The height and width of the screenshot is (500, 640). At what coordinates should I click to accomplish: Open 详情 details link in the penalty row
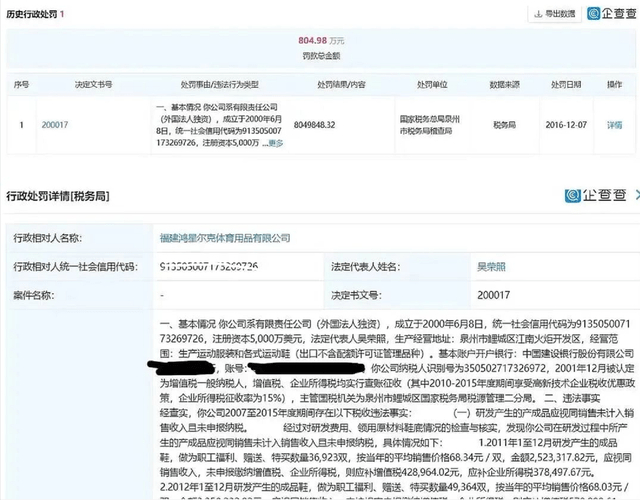(614, 125)
